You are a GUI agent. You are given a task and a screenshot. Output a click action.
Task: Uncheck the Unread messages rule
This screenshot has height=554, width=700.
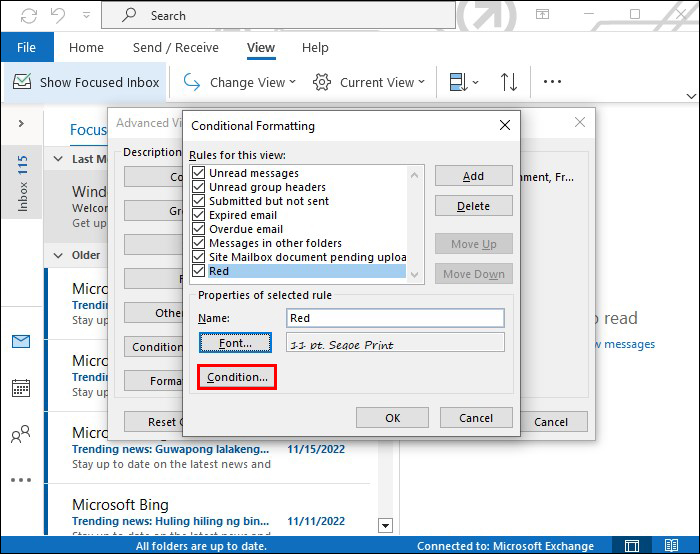click(x=199, y=173)
